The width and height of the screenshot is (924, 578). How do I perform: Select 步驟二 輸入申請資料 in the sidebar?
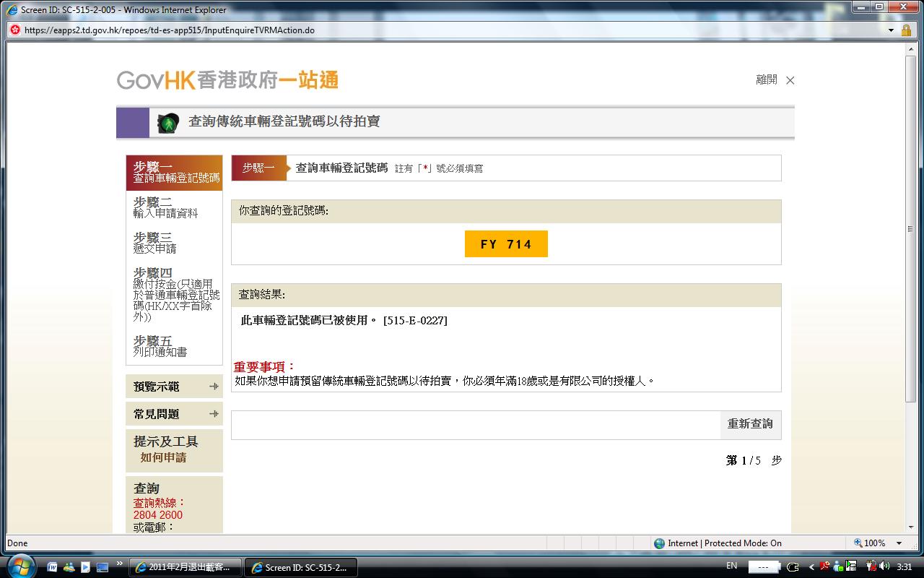point(166,207)
